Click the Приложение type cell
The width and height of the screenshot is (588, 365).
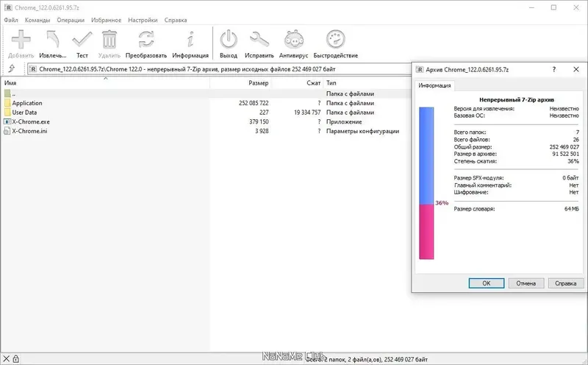coord(344,121)
